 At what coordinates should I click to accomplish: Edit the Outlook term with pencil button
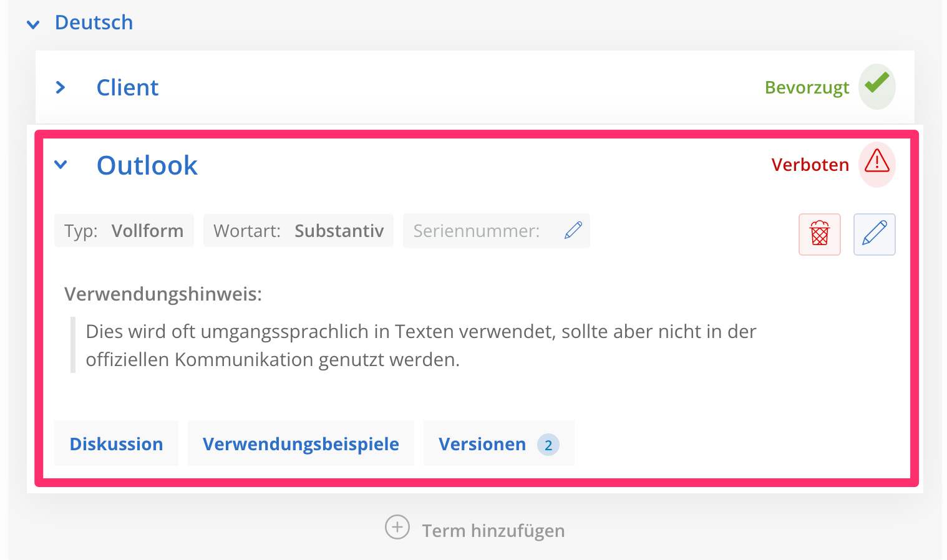click(875, 234)
